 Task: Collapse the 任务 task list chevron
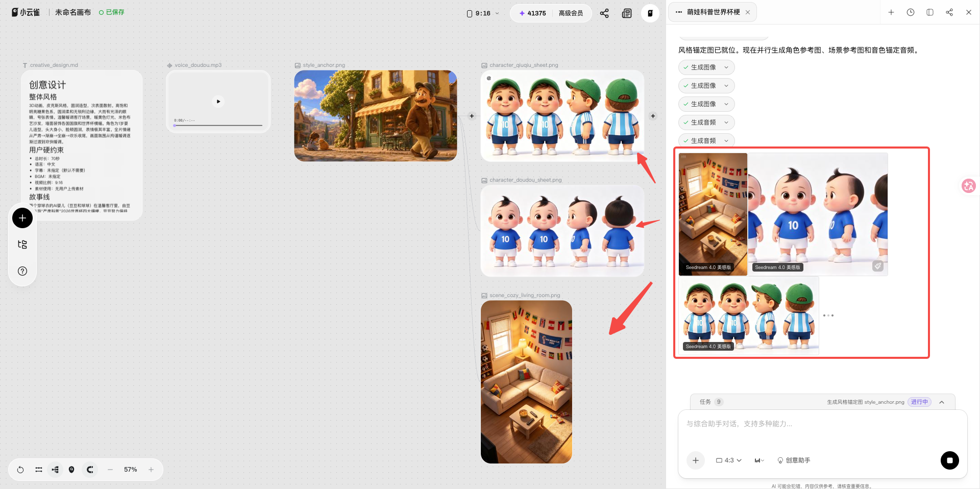942,402
